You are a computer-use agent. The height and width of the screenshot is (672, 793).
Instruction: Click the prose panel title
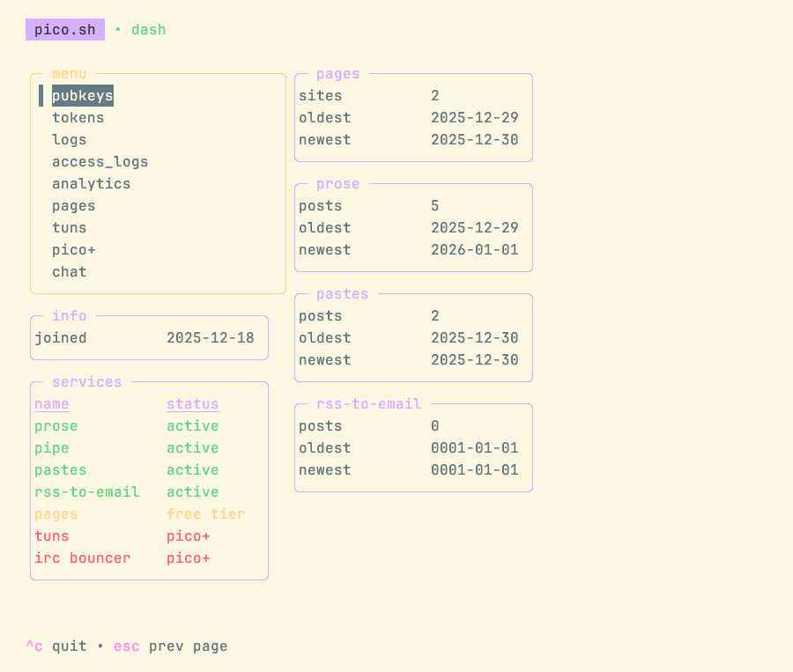pos(337,183)
